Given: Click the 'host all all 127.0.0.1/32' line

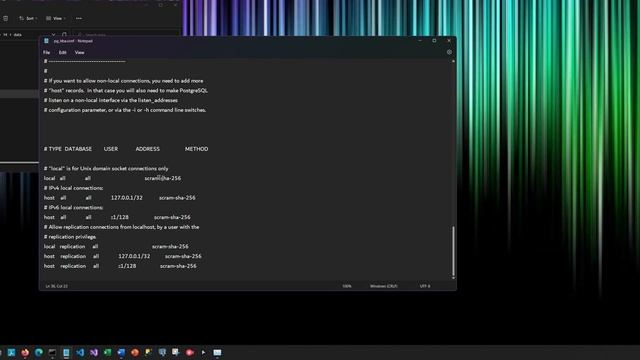Looking at the screenshot, I should click(120, 198).
